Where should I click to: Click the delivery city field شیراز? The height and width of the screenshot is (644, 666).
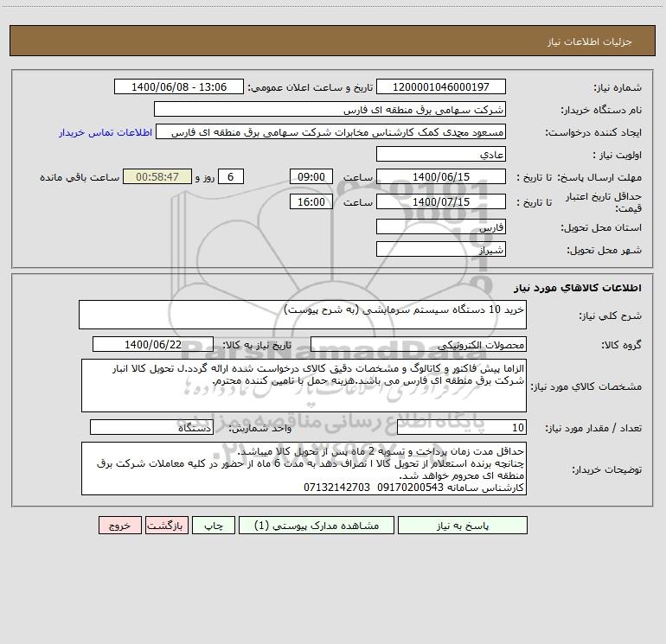tap(441, 249)
